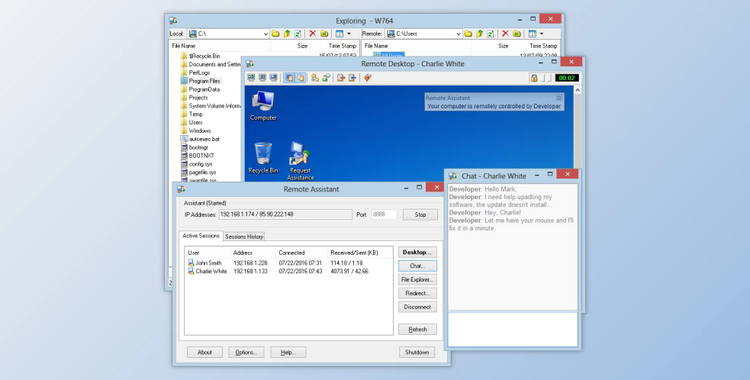Open folder icon beside Local path in Exploring
750x380 pixels.
click(x=276, y=34)
